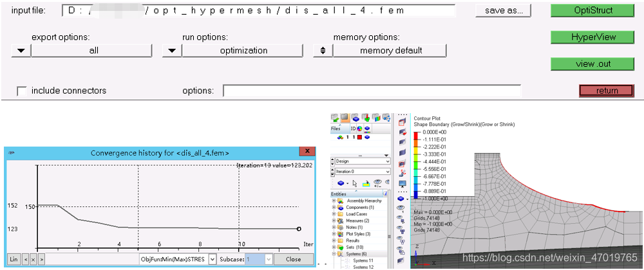644x270 pixels.
Task: Close the convergence history dialog
Action: [293, 259]
